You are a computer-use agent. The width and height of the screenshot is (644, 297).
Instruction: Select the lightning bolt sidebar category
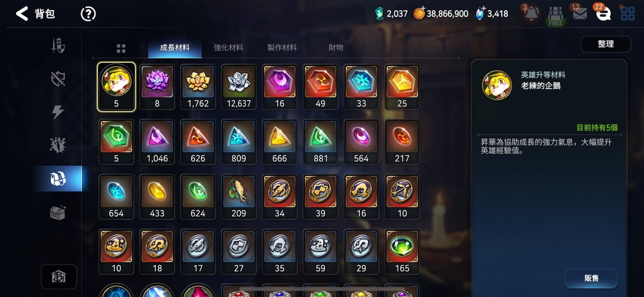click(x=58, y=112)
